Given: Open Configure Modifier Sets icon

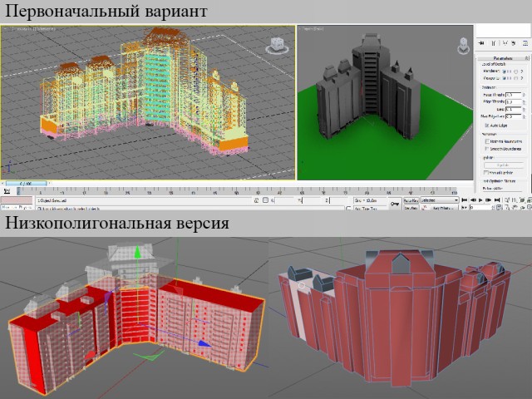Looking at the screenshot, I should point(525,43).
